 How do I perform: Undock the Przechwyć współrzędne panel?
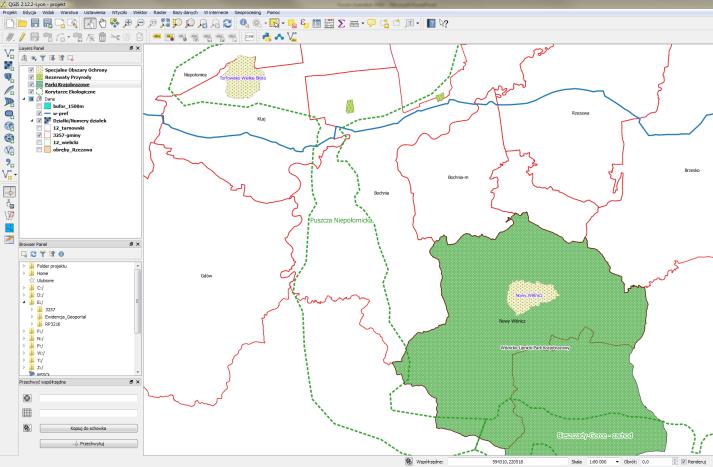pos(131,382)
